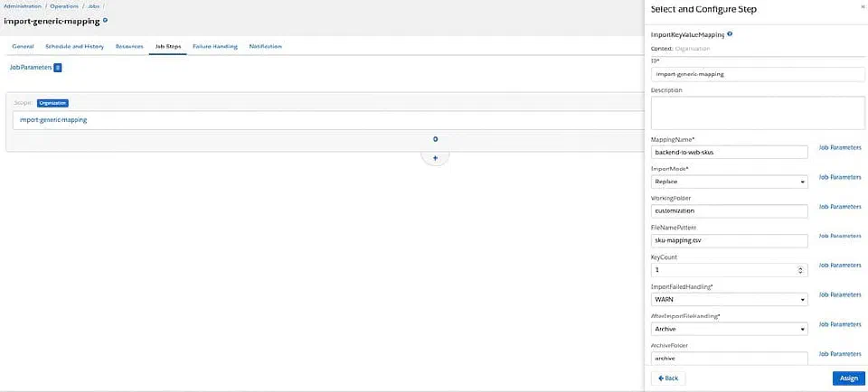Open the Job Parameters link under tabs

tap(31, 68)
